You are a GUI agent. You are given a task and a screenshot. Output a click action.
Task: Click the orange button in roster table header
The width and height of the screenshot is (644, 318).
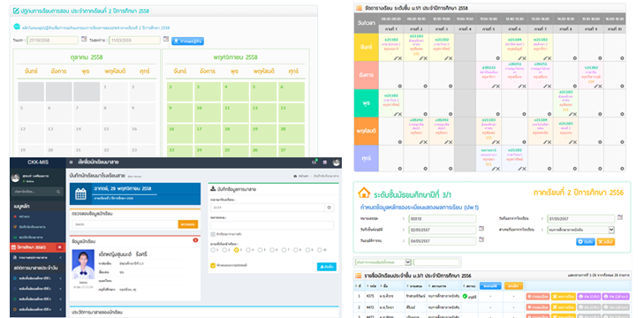513,285
